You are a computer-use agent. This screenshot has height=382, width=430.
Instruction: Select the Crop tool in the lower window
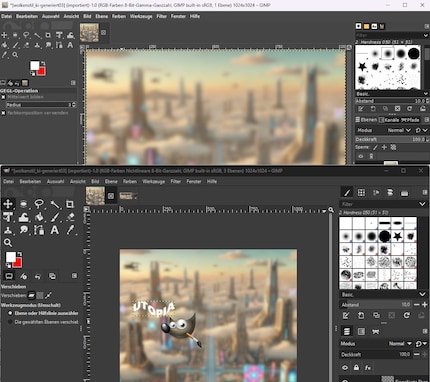click(x=70, y=204)
